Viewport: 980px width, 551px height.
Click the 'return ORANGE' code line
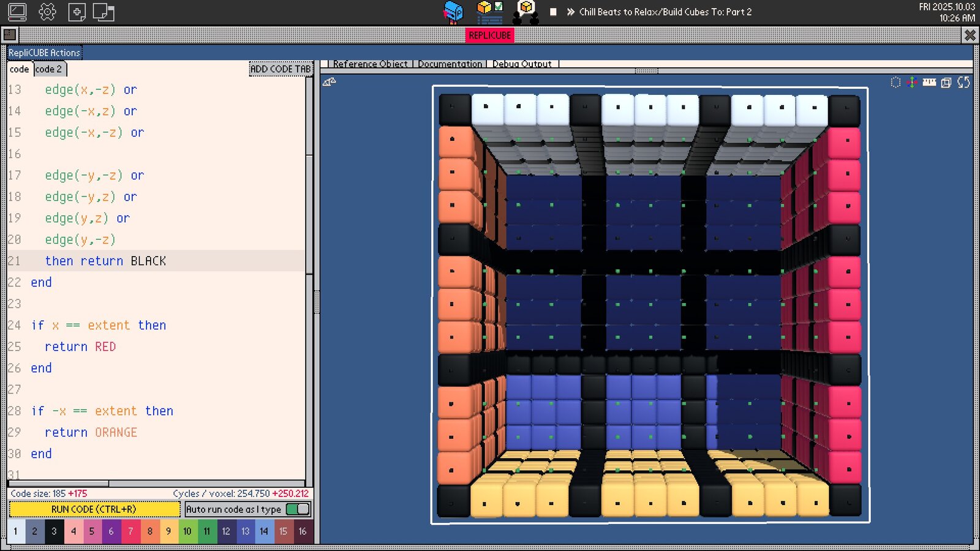91,432
